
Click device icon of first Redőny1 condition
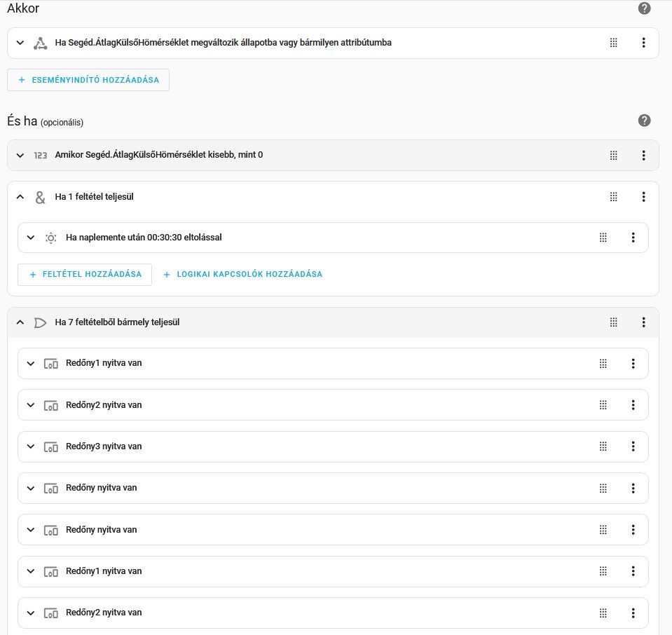click(50, 364)
